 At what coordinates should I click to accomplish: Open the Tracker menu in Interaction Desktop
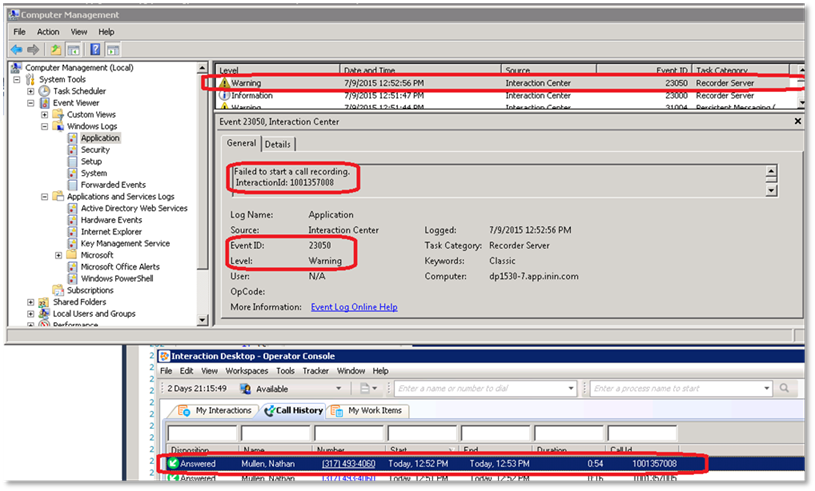click(316, 371)
